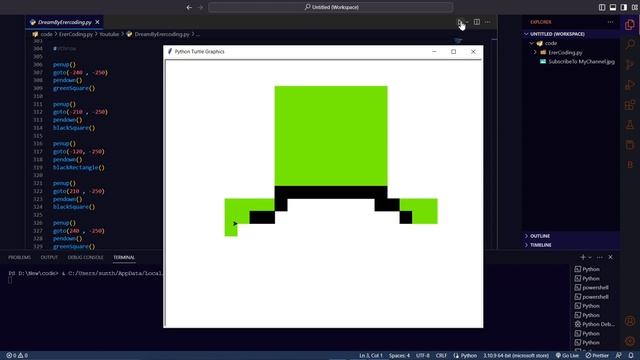This screenshot has width=640, height=360.
Task: Open the notifications bell in status bar
Action: pyautogui.click(x=631, y=356)
